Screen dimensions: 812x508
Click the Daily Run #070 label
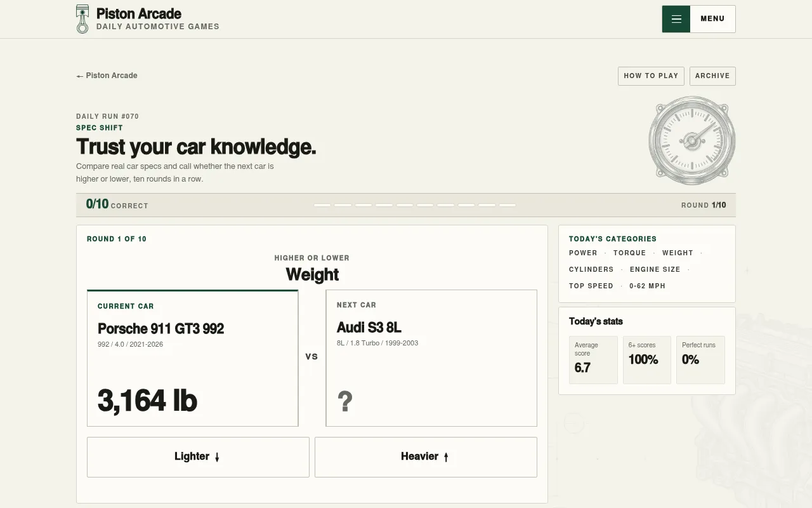107,116
